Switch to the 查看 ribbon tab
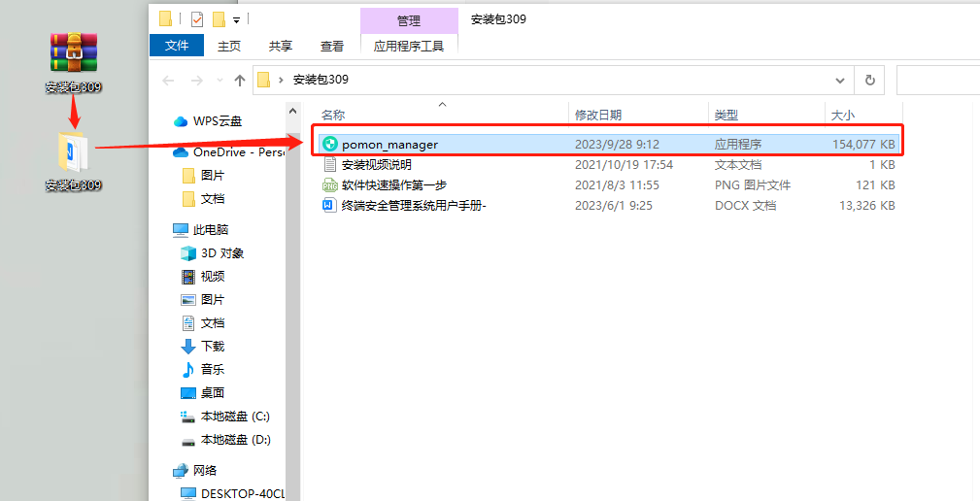Screen dimensions: 980x501 332,46
